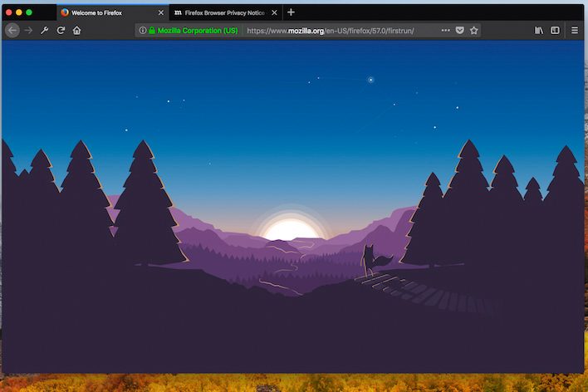The height and width of the screenshot is (392, 588).
Task: Click the Mozilla Corporation (US) identity label
Action: point(198,31)
